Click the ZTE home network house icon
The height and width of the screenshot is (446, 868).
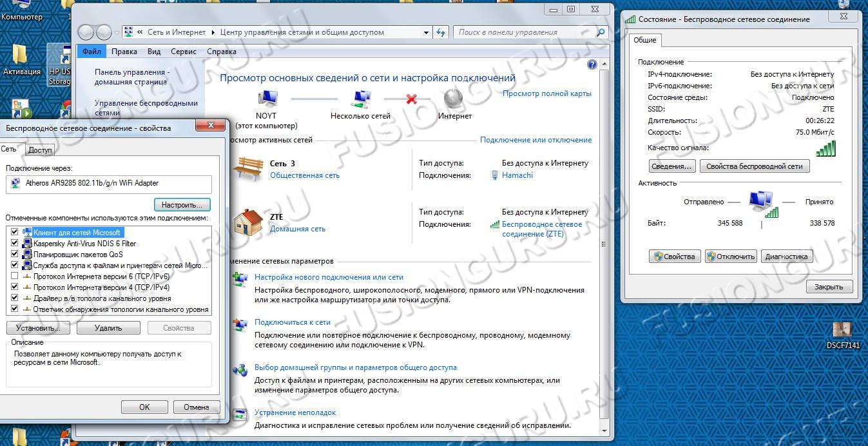click(x=248, y=222)
